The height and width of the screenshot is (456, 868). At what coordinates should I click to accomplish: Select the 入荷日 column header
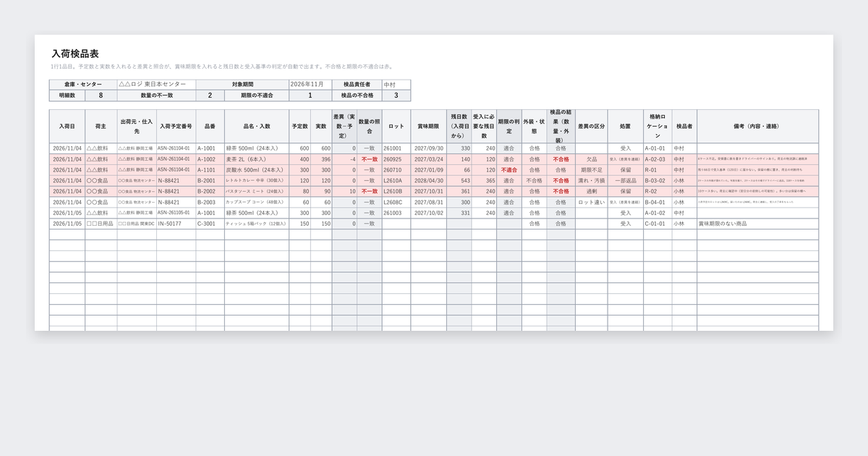click(67, 126)
